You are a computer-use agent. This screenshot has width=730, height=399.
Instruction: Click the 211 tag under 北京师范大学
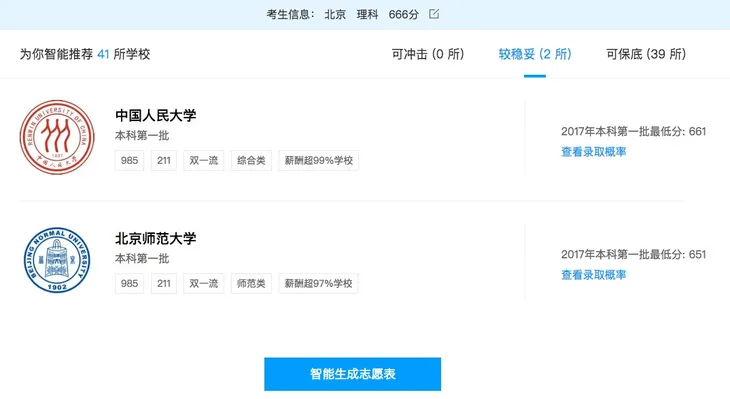point(164,284)
